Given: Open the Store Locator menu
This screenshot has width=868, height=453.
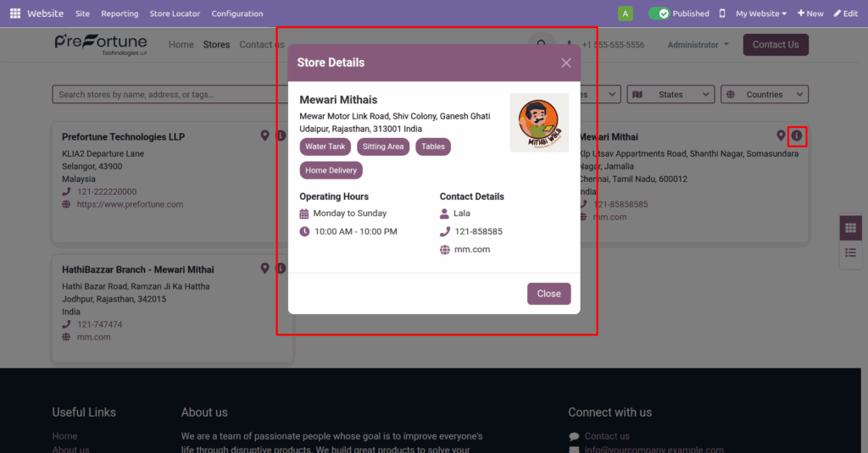Looking at the screenshot, I should (x=175, y=14).
